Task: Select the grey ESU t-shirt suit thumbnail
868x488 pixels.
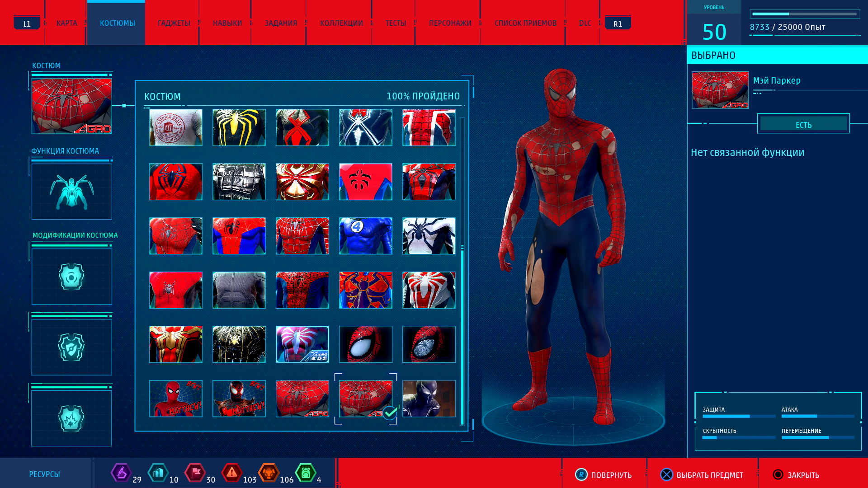Action: tap(176, 127)
